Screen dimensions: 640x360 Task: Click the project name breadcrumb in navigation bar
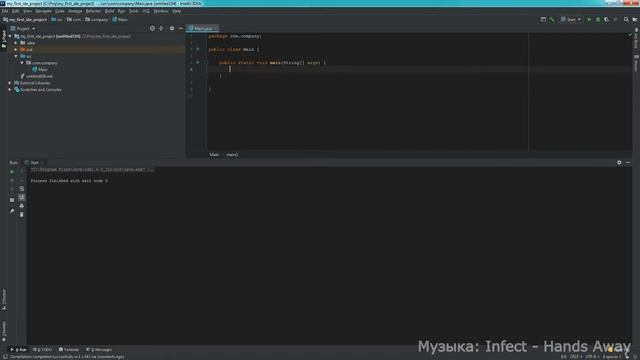(25, 20)
